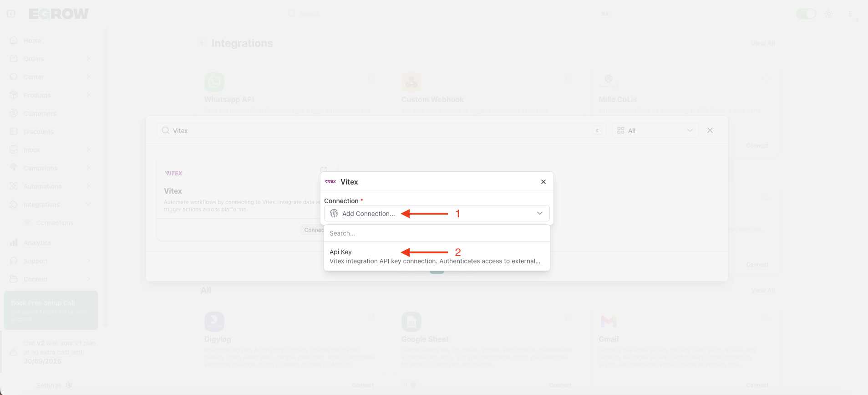Open the Book Free Setup Call banner
This screenshot has width=868, height=395.
pos(51,310)
